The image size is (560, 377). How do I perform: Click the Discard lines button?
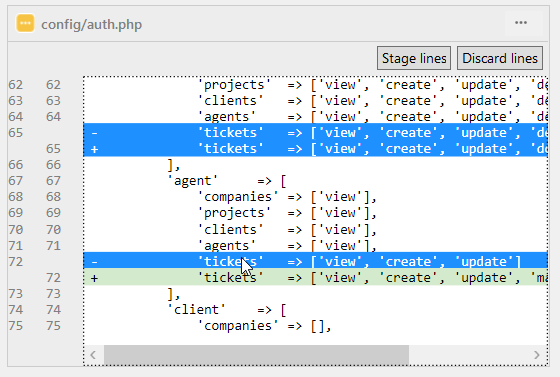[500, 58]
